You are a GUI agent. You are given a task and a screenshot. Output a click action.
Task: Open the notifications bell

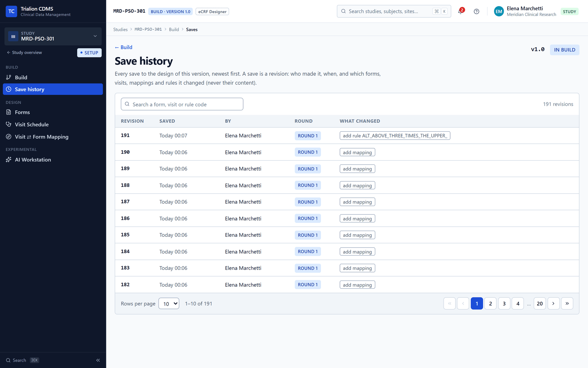[461, 11]
